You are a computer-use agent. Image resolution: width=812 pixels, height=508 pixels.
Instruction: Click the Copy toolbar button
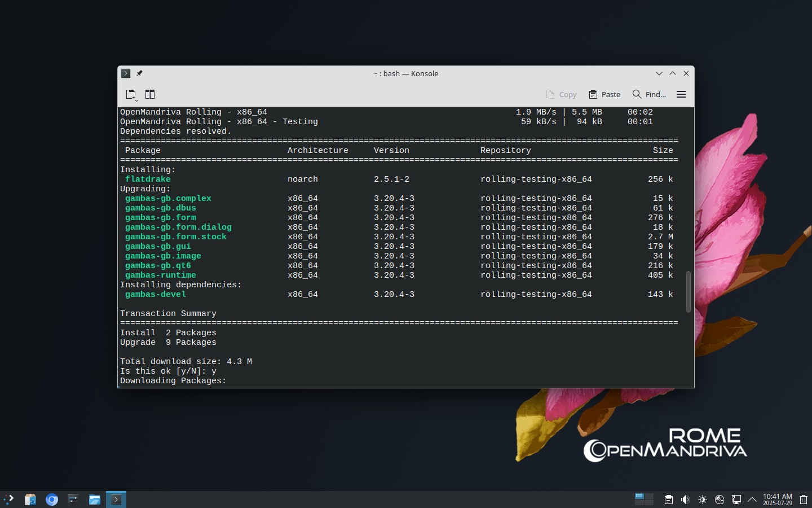click(561, 94)
